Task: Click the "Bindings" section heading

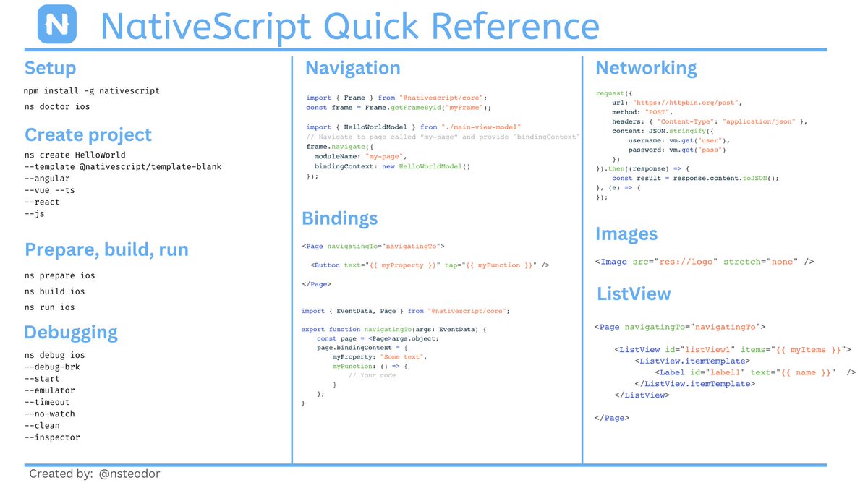Action: [340, 218]
